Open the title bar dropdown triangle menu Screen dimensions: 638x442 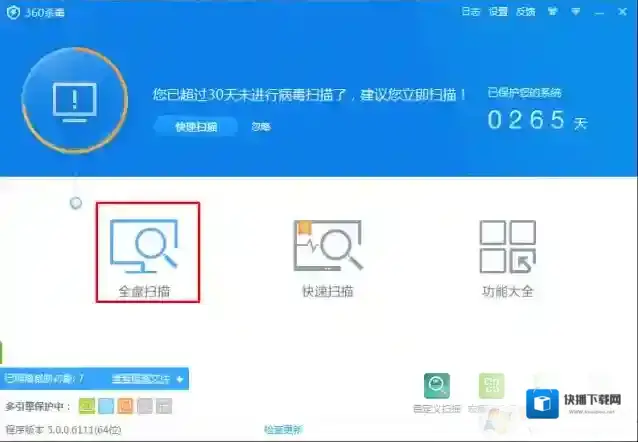tap(576, 12)
